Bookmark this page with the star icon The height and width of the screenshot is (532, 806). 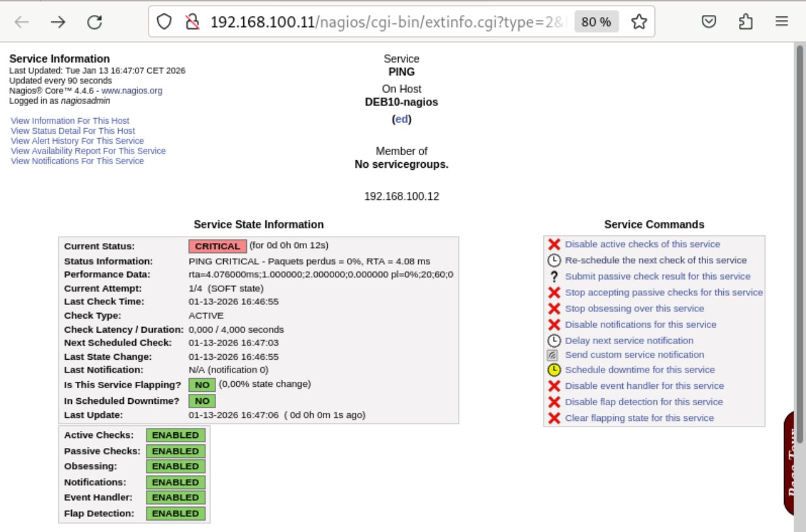point(639,21)
